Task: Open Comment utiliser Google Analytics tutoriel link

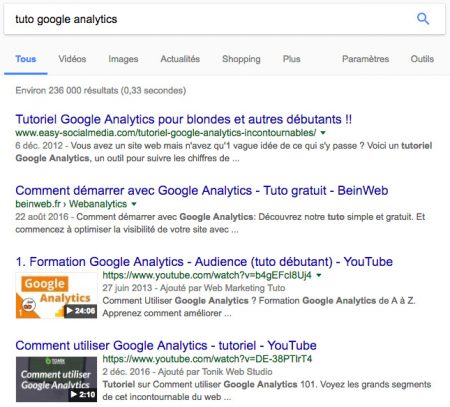Action: click(166, 345)
